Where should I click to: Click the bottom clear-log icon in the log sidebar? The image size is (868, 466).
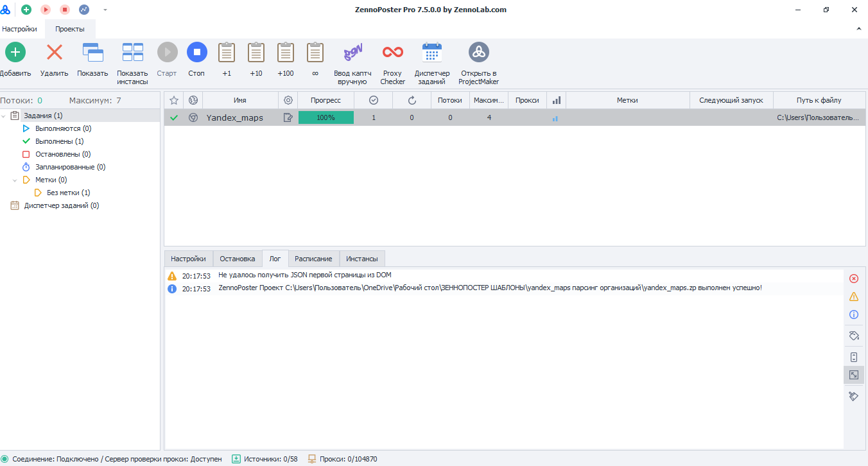(x=854, y=397)
